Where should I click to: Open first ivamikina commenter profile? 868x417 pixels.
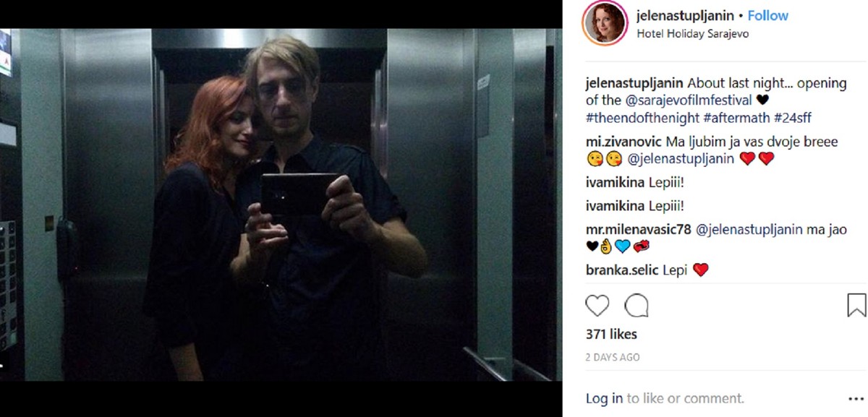pyautogui.click(x=615, y=182)
